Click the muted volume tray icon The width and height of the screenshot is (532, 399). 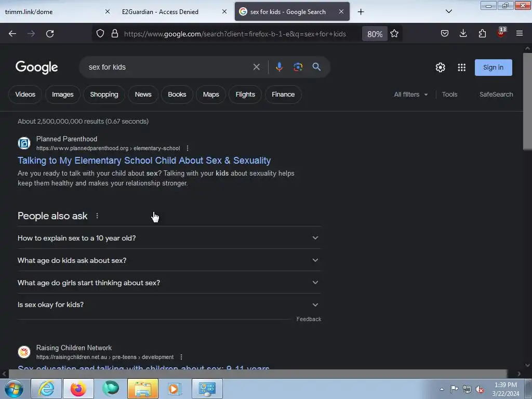480,389
